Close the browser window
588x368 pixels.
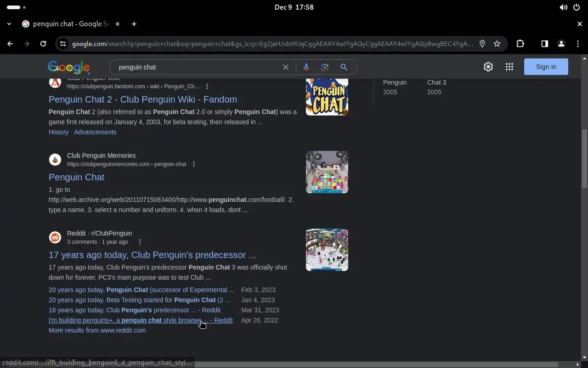pyautogui.click(x=580, y=24)
